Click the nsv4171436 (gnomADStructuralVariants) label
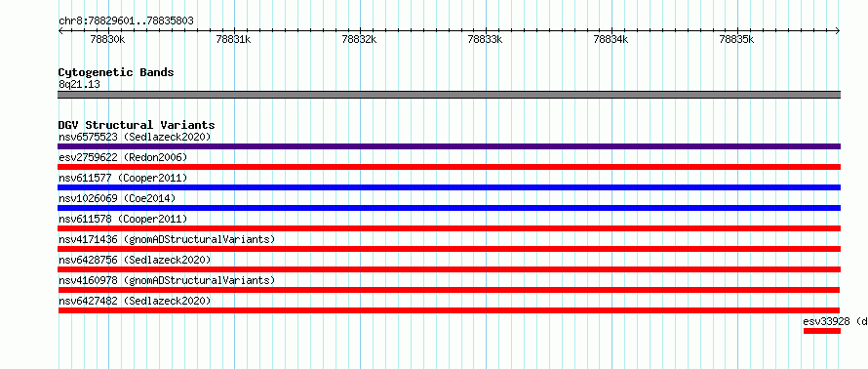Screen dimensions: 868x369 167,239
